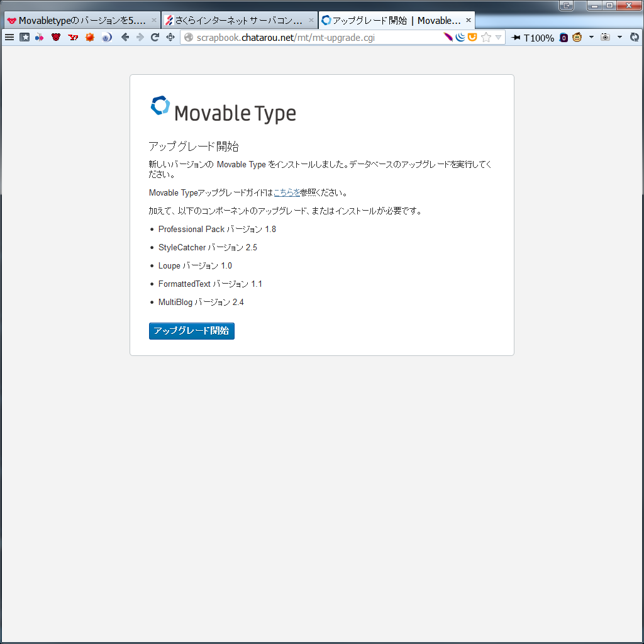
Task: Click the crosshair move icon in the toolbar
Action: click(x=170, y=37)
